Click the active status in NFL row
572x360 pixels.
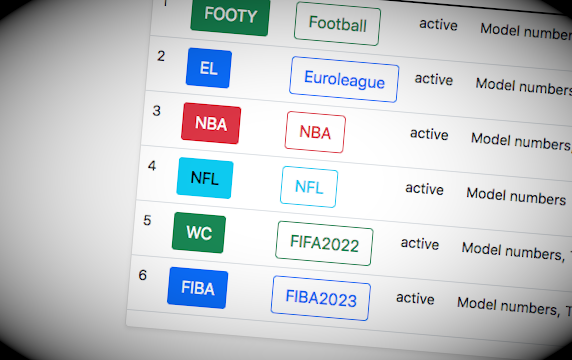click(x=424, y=189)
